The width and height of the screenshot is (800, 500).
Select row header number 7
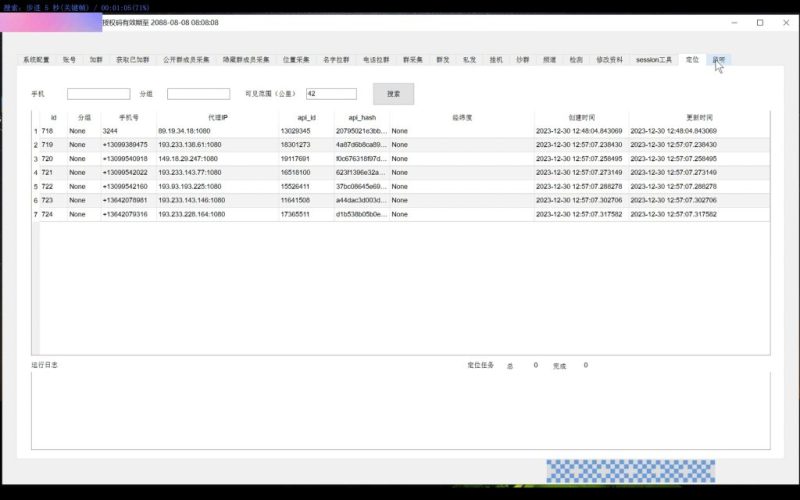(36, 214)
